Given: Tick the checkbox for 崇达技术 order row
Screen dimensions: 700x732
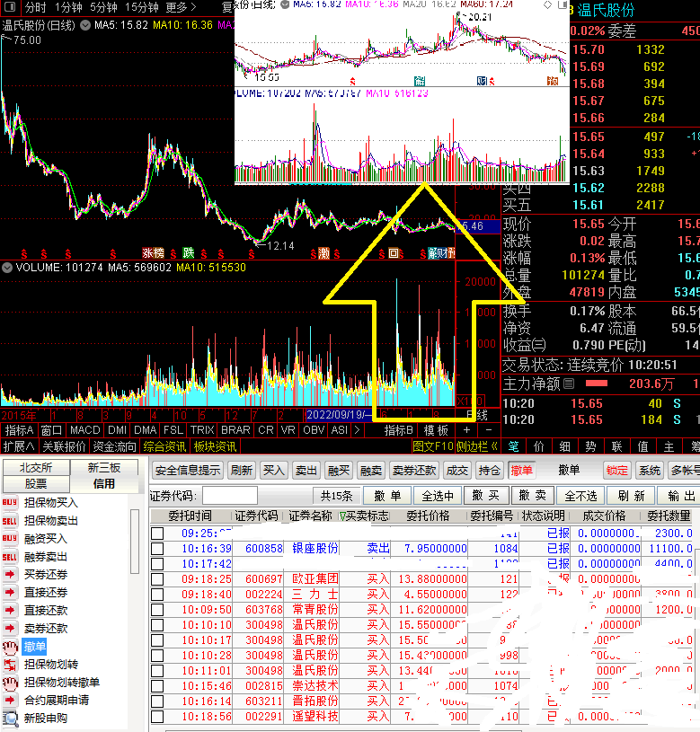Looking at the screenshot, I should coord(157,686).
